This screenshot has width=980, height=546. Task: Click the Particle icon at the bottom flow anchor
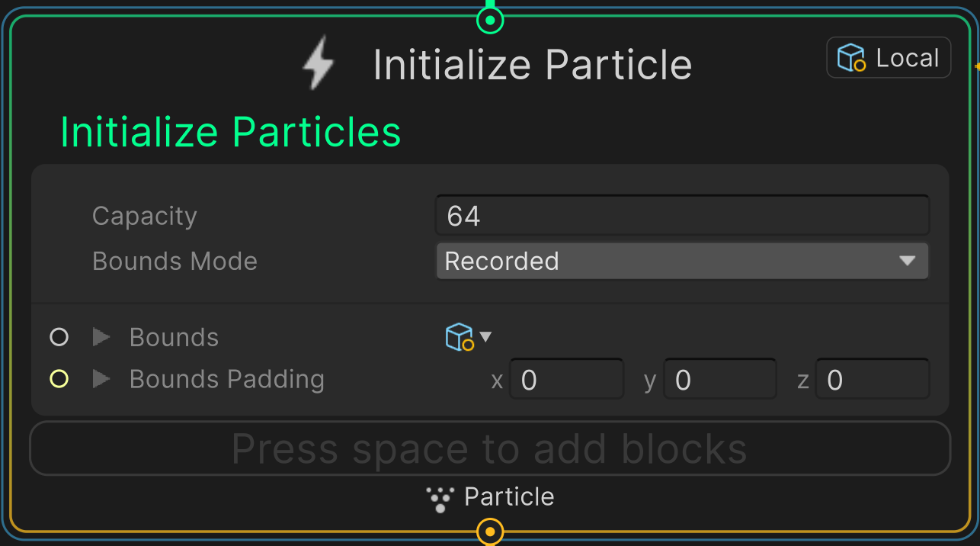pyautogui.click(x=440, y=496)
